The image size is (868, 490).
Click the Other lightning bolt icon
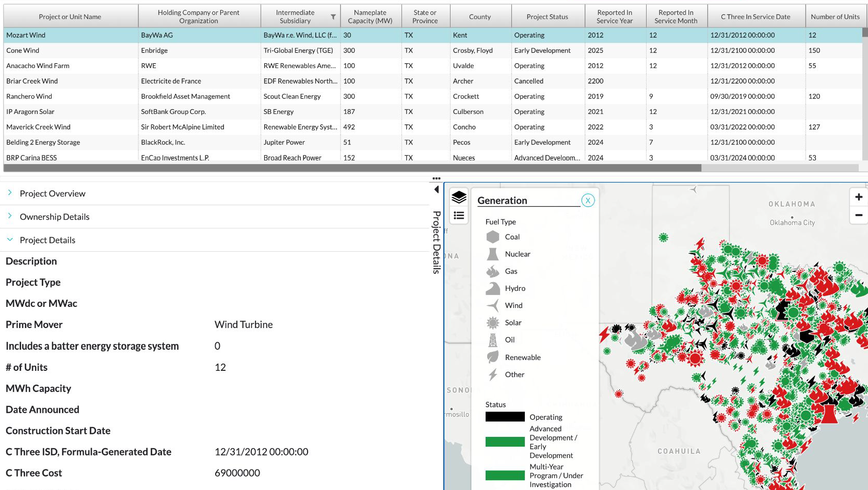[x=493, y=374]
